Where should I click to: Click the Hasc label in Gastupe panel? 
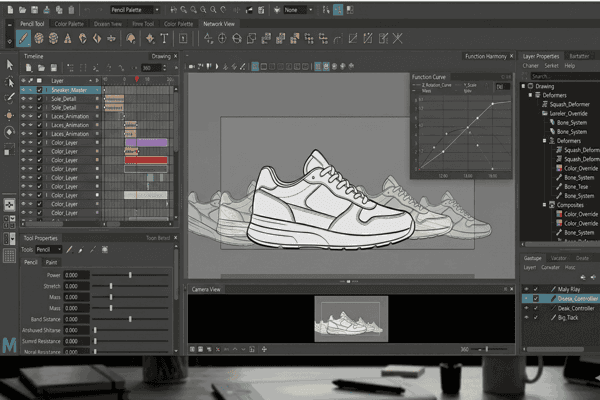point(570,268)
